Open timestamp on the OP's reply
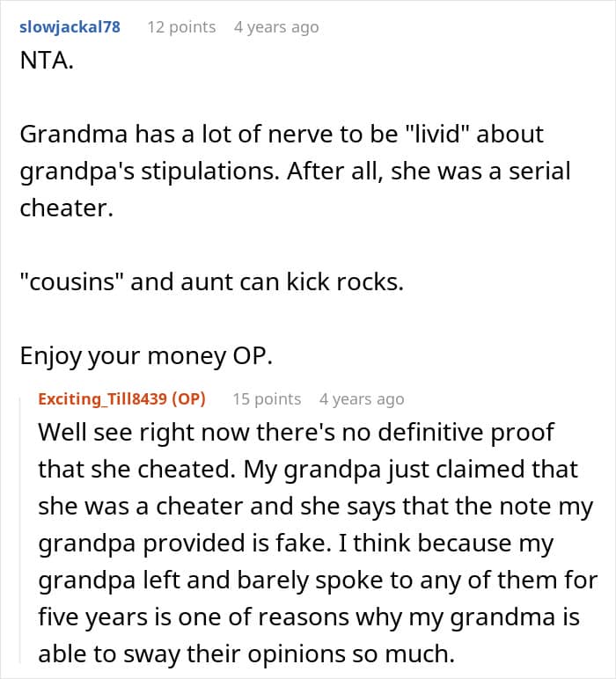The width and height of the screenshot is (616, 679). point(362,399)
